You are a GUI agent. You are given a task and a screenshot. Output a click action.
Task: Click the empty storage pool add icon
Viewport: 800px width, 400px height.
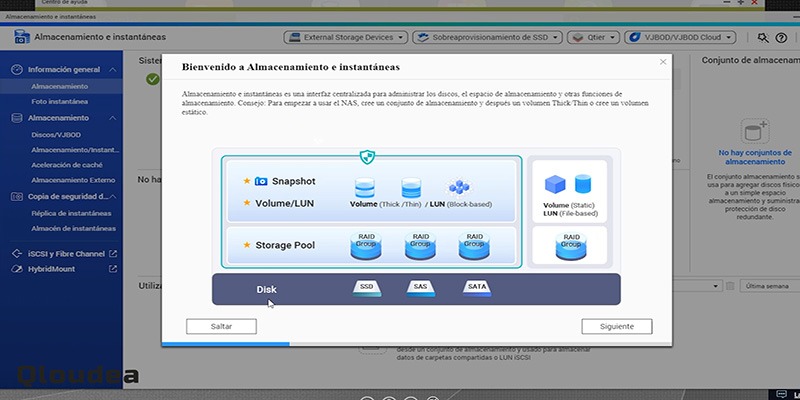[755, 132]
